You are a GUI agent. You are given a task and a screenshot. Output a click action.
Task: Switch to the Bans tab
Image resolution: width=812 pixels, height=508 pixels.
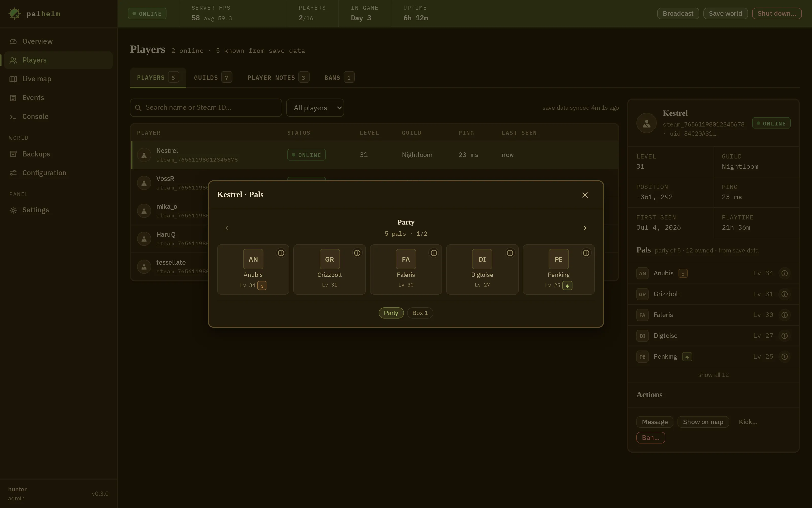[339, 78]
